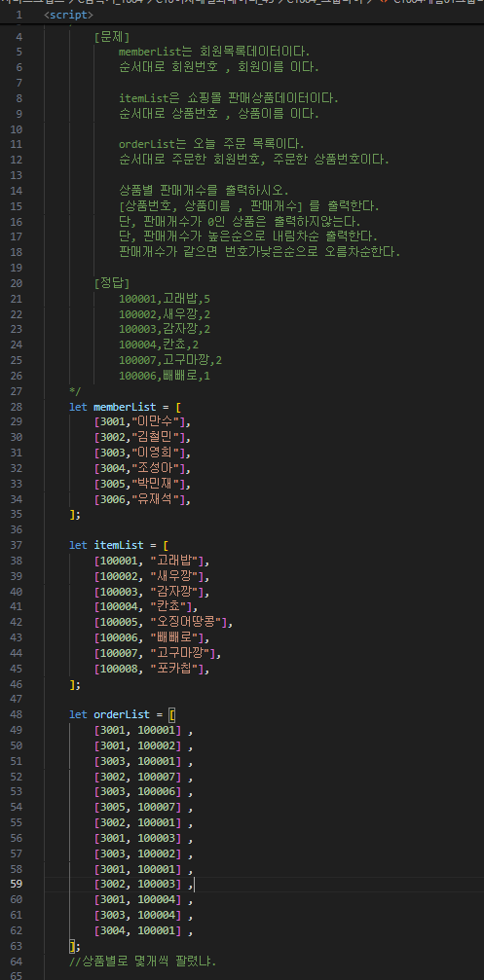This screenshot has height=980, width=484.
Task: Click the answer line '100006,빼빼로,1'
Action: (165, 376)
